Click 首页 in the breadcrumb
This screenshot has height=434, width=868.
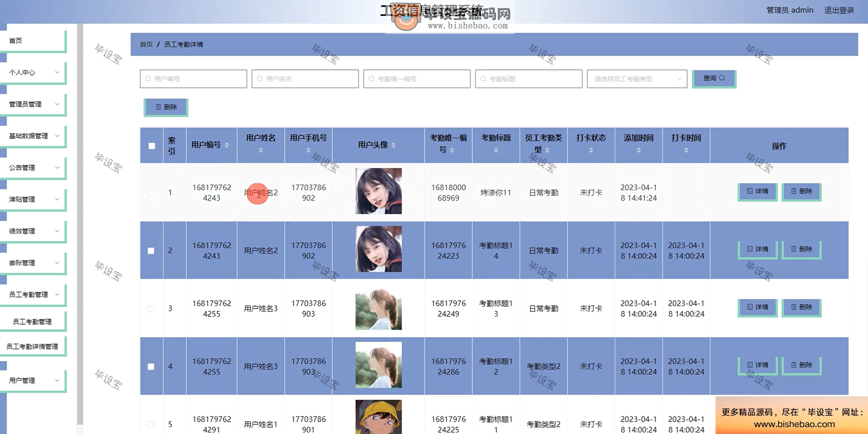(x=146, y=45)
